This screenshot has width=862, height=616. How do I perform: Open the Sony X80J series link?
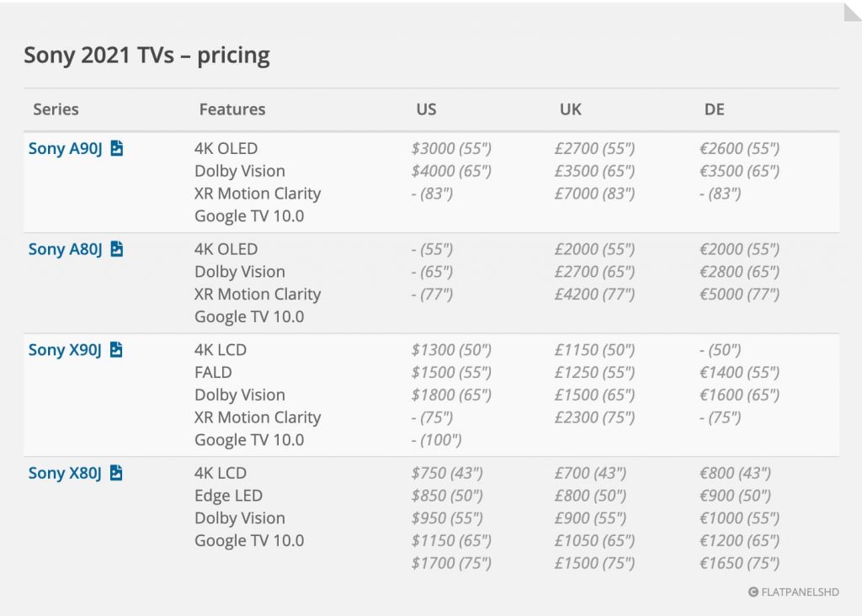64,473
